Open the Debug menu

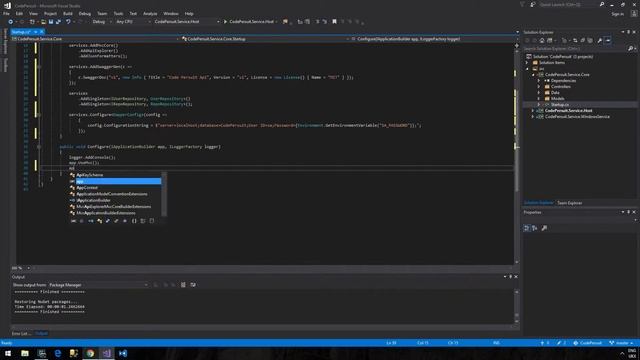(x=84, y=13)
